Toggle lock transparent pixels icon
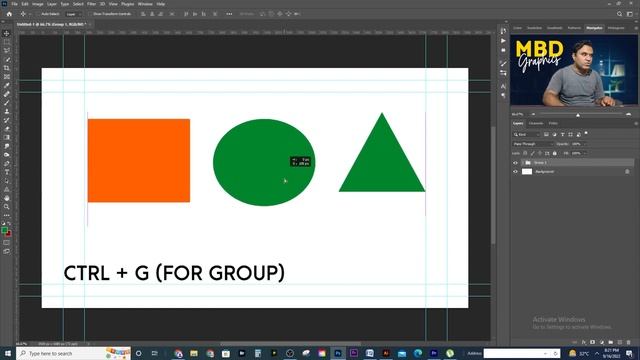The height and width of the screenshot is (360, 640). click(525, 153)
